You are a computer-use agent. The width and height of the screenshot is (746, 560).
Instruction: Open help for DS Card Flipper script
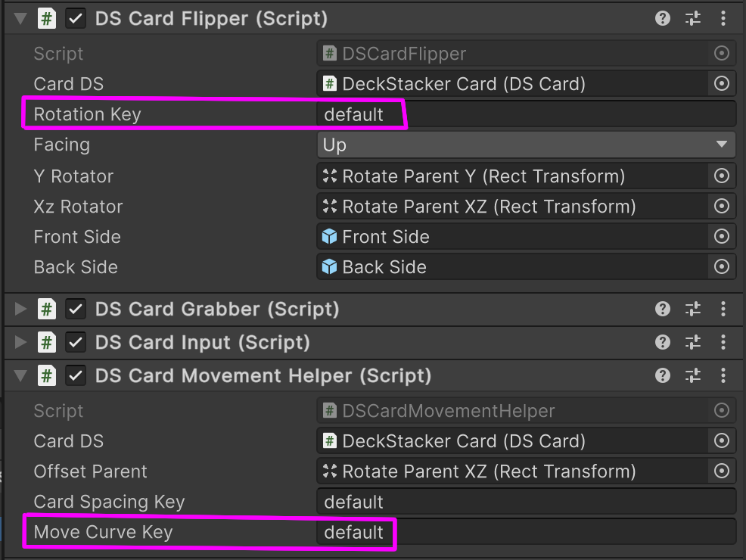point(662,19)
